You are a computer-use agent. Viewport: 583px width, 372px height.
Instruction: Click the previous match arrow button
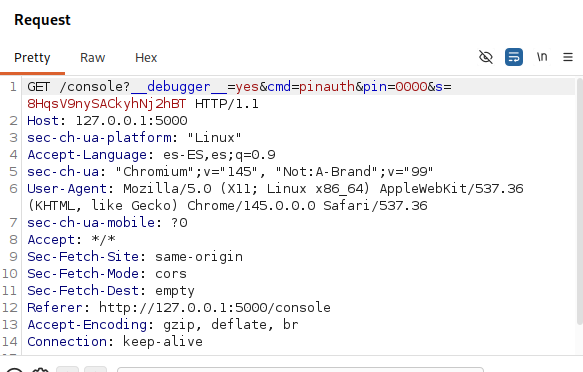click(67, 369)
